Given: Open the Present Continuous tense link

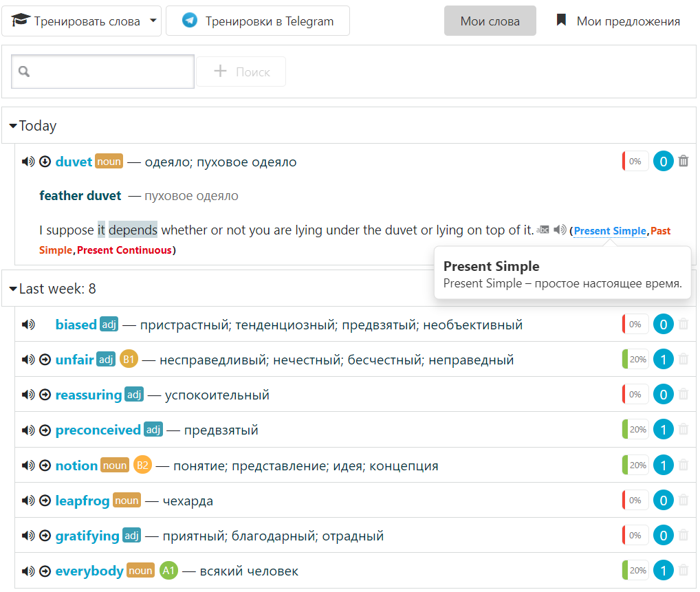Looking at the screenshot, I should 124,250.
